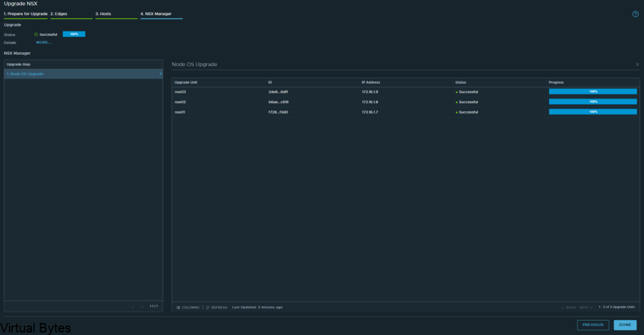The image size is (644, 335).
Task: Select the nsx03 upgrade unit cell
Action: click(180, 92)
